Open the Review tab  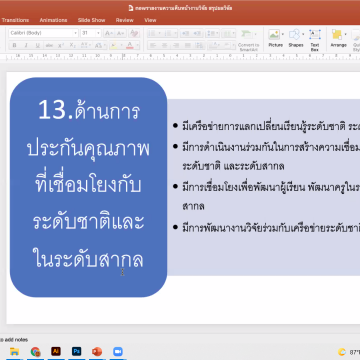[125, 20]
